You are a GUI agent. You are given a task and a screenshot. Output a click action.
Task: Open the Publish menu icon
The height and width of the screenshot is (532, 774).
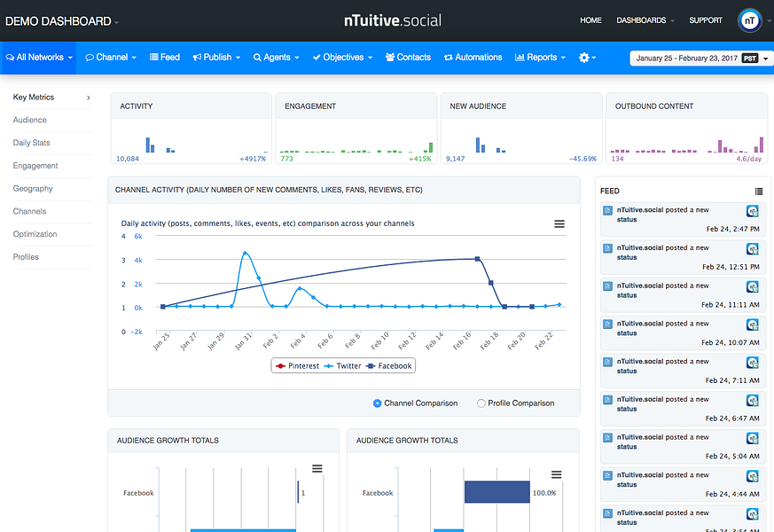(197, 56)
